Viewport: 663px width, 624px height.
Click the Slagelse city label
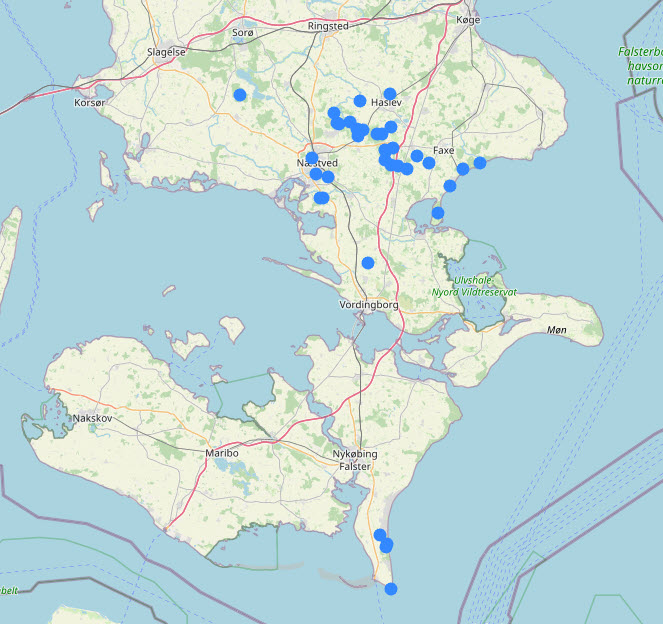[x=166, y=52]
